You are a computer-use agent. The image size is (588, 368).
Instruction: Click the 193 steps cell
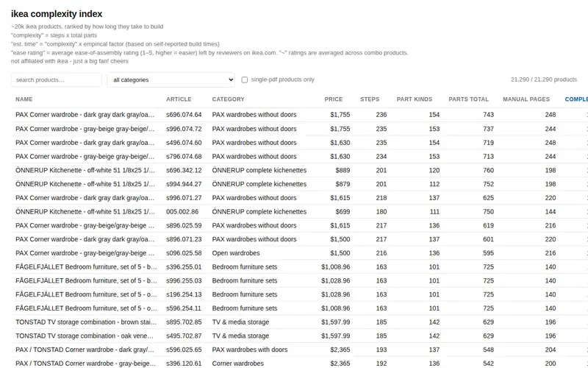coord(381,350)
